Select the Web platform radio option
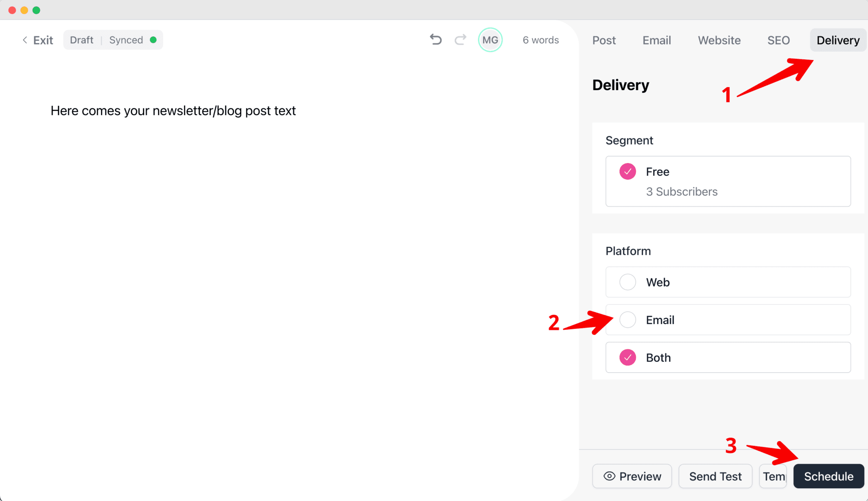Image resolution: width=868 pixels, height=501 pixels. [x=628, y=282]
